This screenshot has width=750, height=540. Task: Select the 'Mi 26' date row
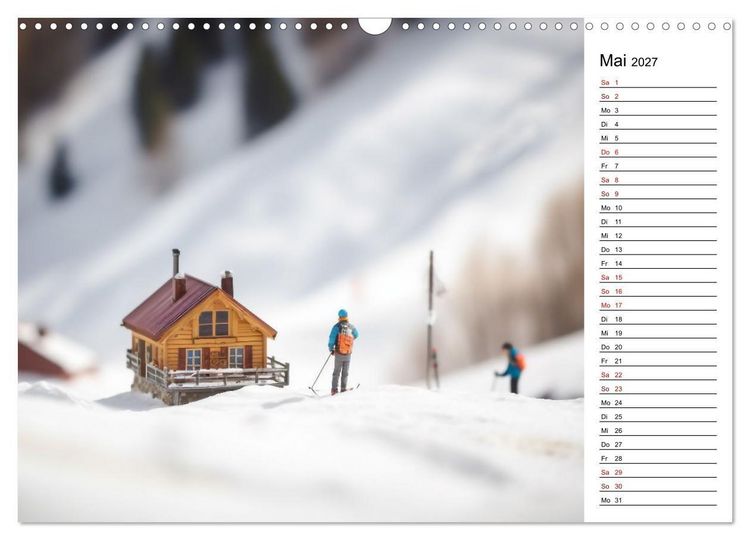click(x=658, y=430)
